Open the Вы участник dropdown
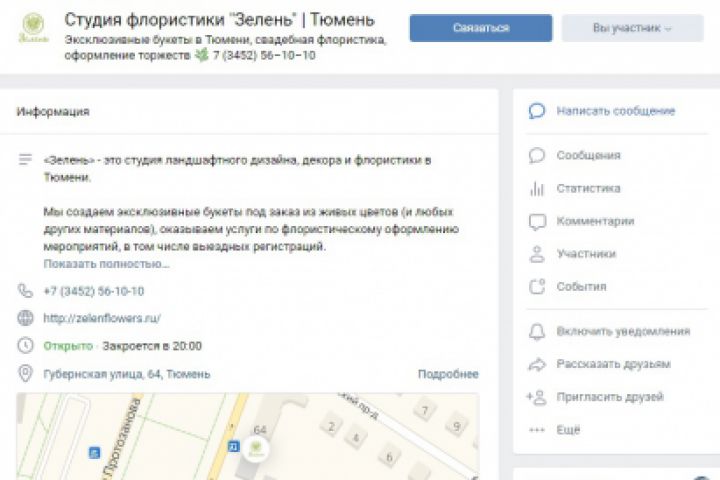720x480 pixels. point(632,28)
